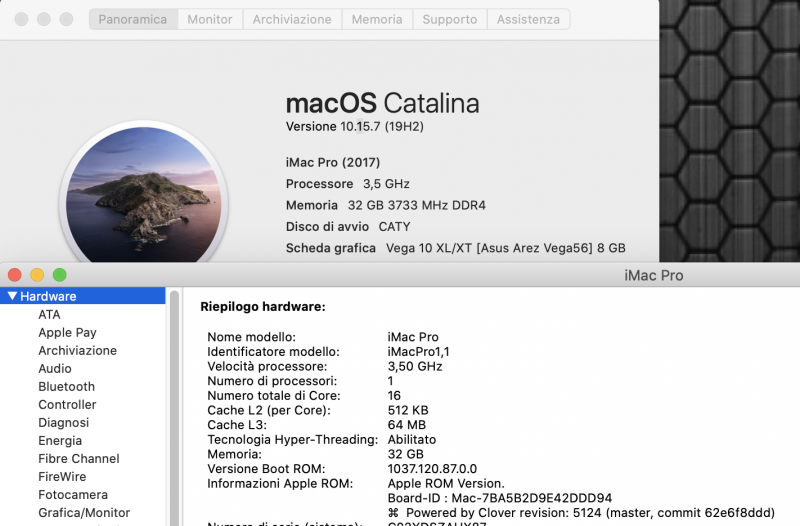Select Apple Pay in the sidebar

point(67,333)
